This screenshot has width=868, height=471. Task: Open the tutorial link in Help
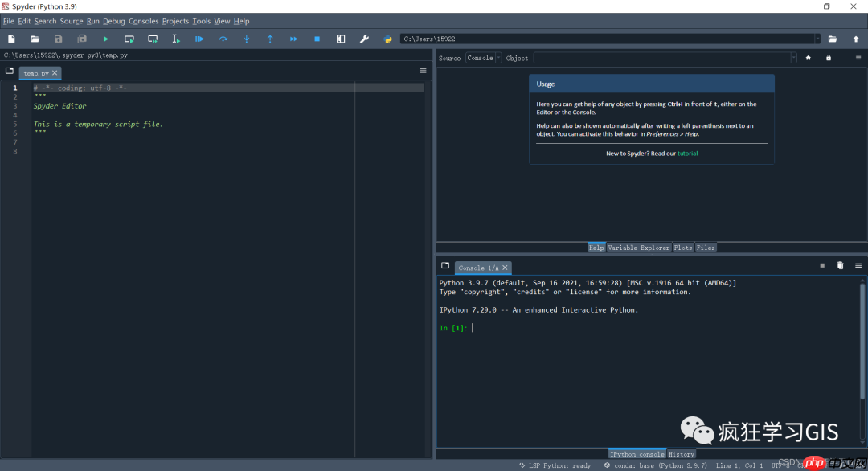coord(687,153)
